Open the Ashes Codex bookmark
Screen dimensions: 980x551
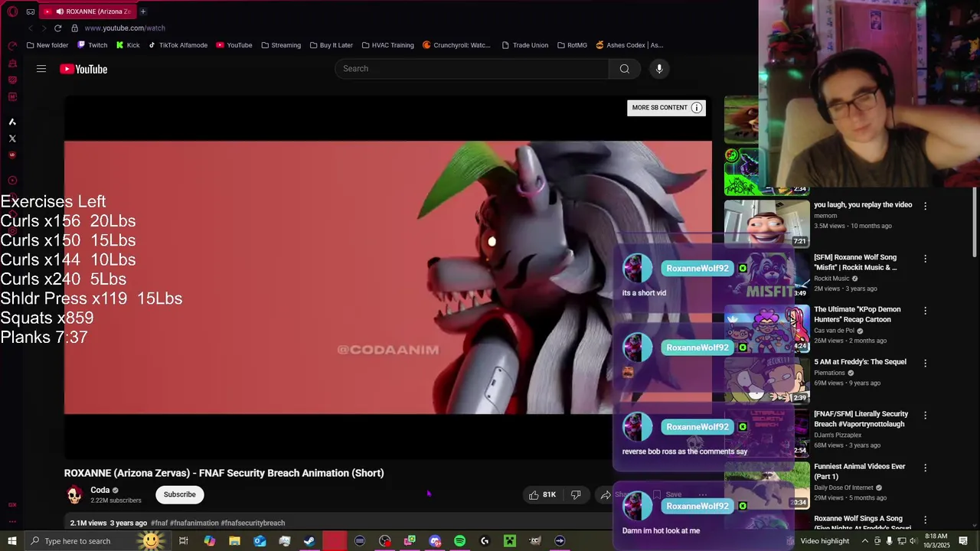point(630,45)
